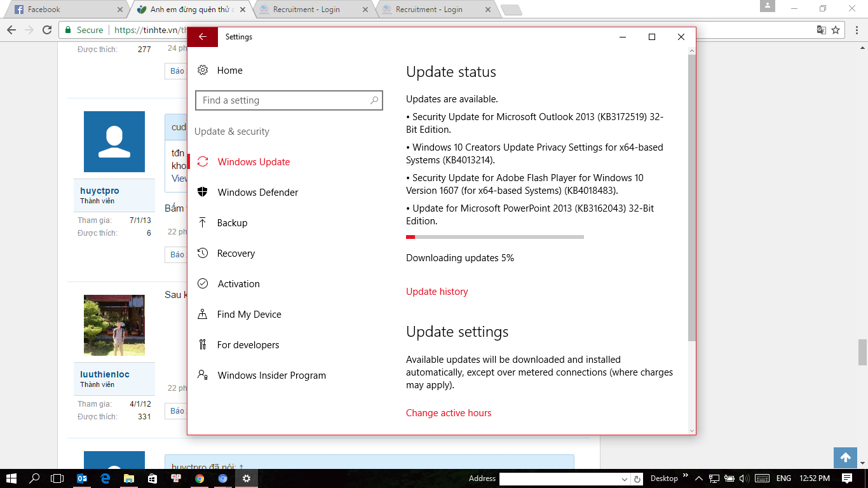Open the clock showing 12:52 PM
This screenshot has height=488, width=868.
point(815,478)
